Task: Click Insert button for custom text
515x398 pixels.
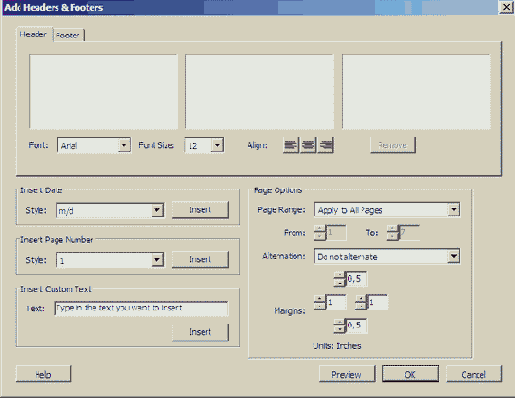Action: click(200, 332)
